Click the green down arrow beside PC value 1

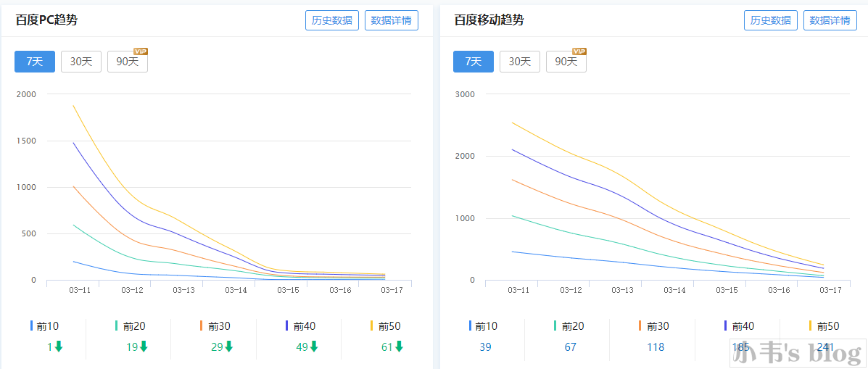[x=59, y=347]
